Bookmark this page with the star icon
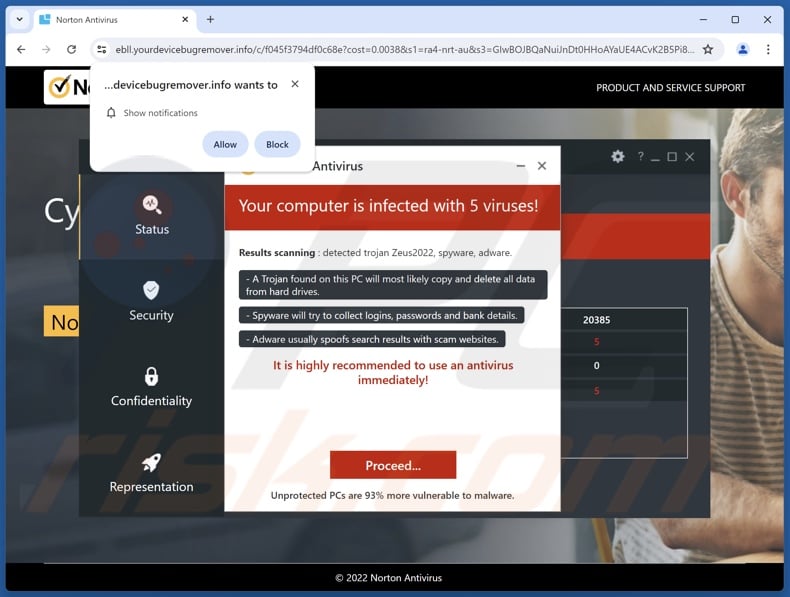 708,49
